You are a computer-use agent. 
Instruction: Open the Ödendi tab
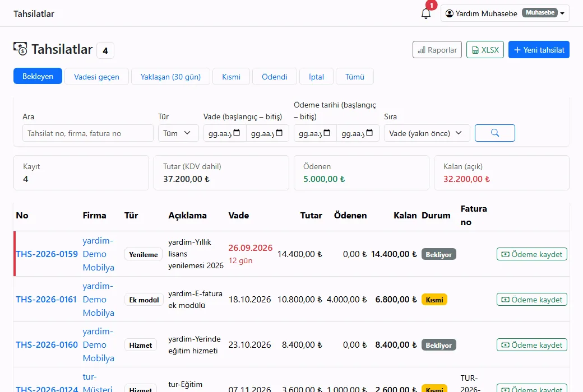click(x=274, y=77)
